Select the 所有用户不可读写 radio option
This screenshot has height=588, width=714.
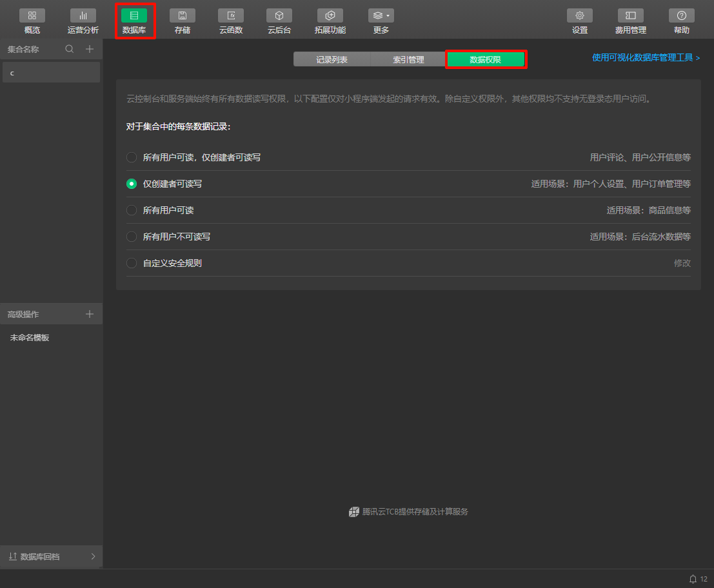132,237
